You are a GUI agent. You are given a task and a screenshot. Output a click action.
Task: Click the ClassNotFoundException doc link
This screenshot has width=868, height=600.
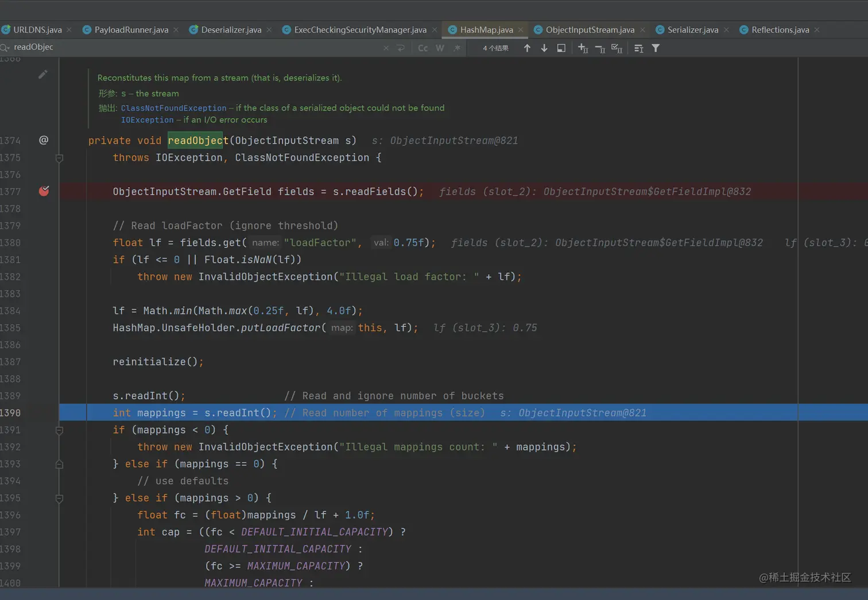tap(173, 108)
